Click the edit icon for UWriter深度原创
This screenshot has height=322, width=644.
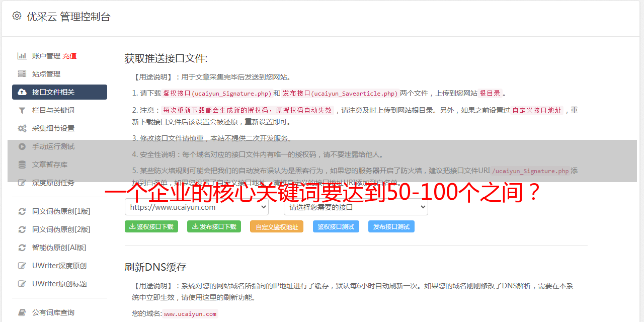coord(22,266)
